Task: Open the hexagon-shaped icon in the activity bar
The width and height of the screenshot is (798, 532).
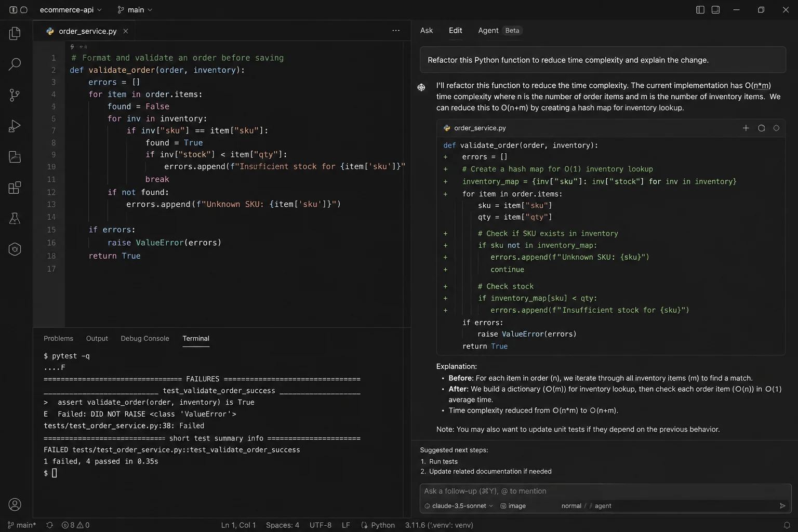Action: click(15, 249)
